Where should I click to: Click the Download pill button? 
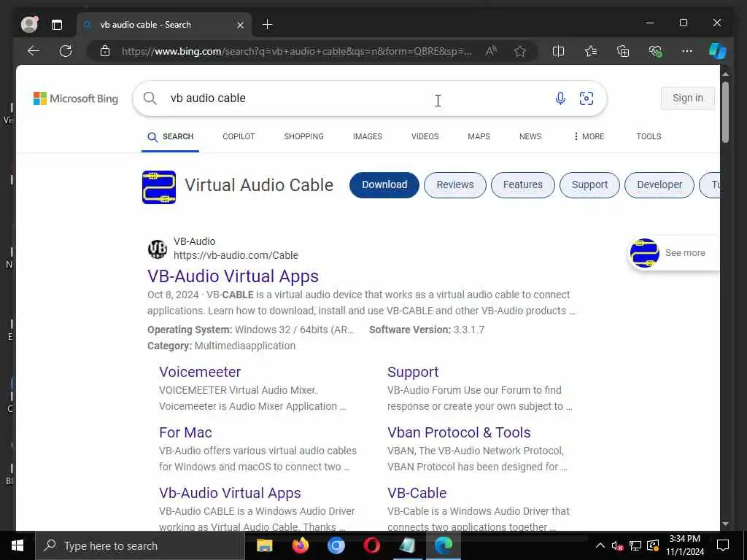384,184
